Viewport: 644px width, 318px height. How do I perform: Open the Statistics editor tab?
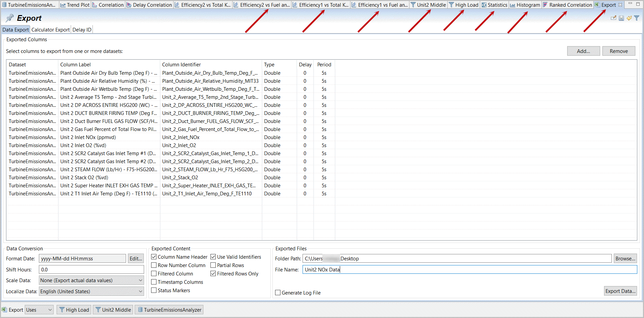pyautogui.click(x=495, y=5)
